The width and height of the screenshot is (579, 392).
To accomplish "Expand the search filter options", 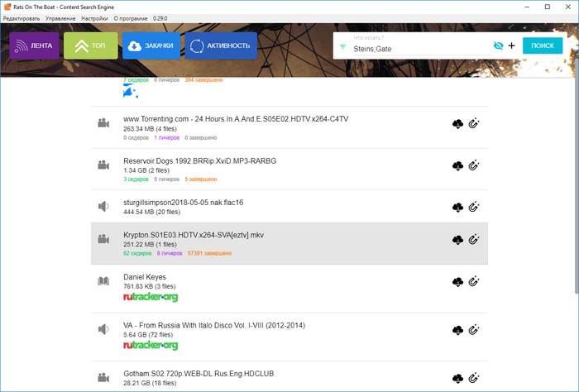I will [342, 47].
